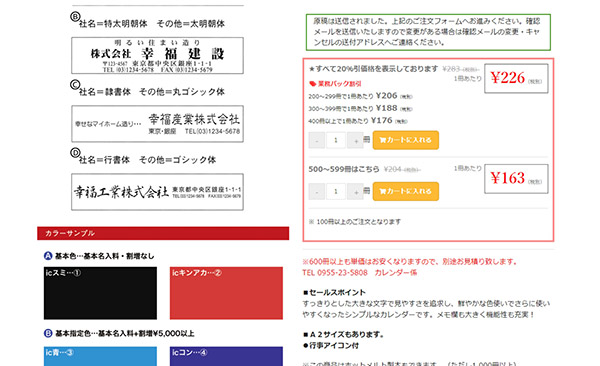Click the ¥226 price box
Viewport: 600px width, 366px height.
[516, 78]
